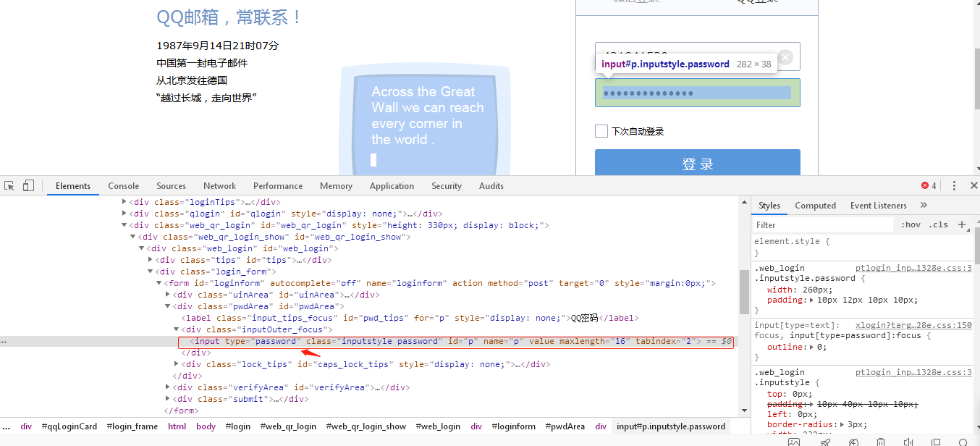Switch to the Console tab
Viewport: 980px width, 446px height.
pos(124,186)
